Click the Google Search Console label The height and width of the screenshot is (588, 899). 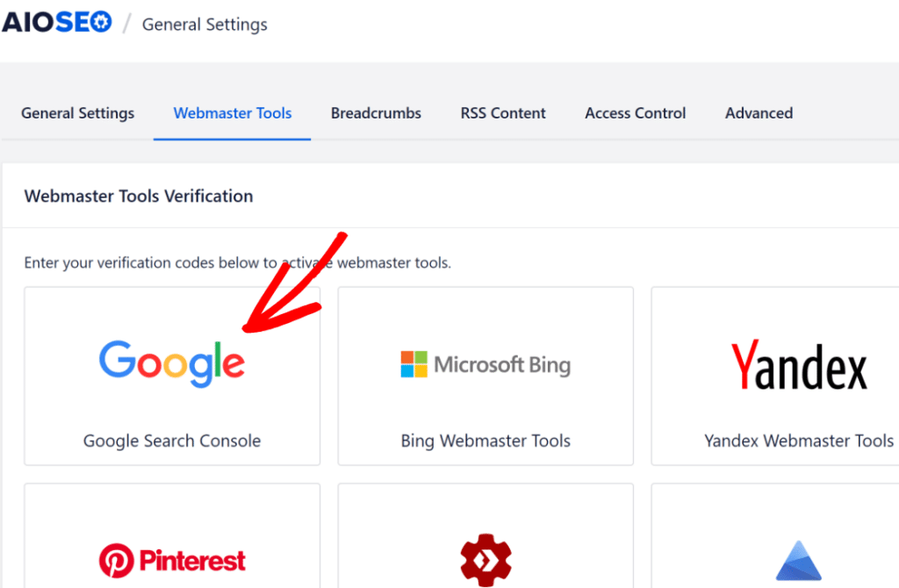click(x=171, y=441)
